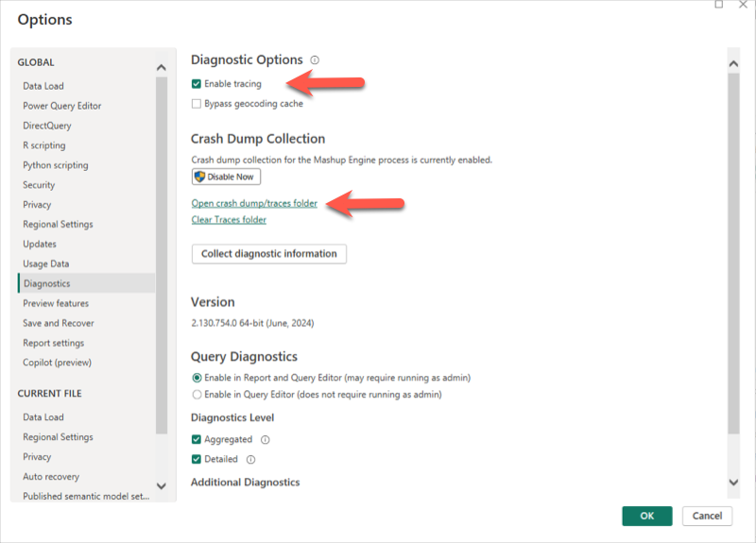Viewport: 756px width, 543px height.
Task: Open Report settings options
Action: click(54, 343)
